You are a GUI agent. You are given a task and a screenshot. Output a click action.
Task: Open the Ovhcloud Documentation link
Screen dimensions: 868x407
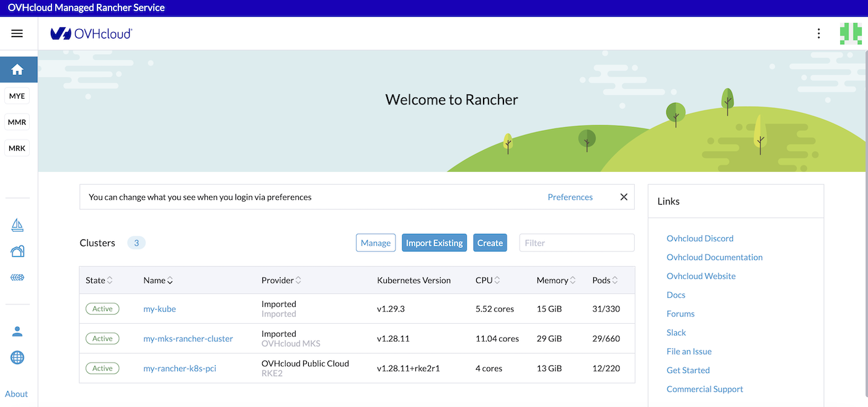click(714, 257)
